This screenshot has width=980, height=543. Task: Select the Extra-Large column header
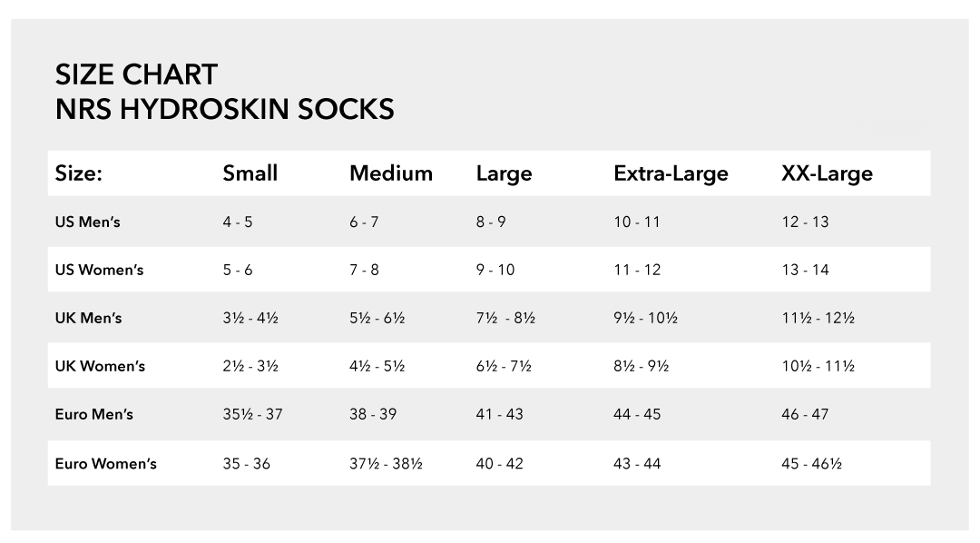[671, 174]
